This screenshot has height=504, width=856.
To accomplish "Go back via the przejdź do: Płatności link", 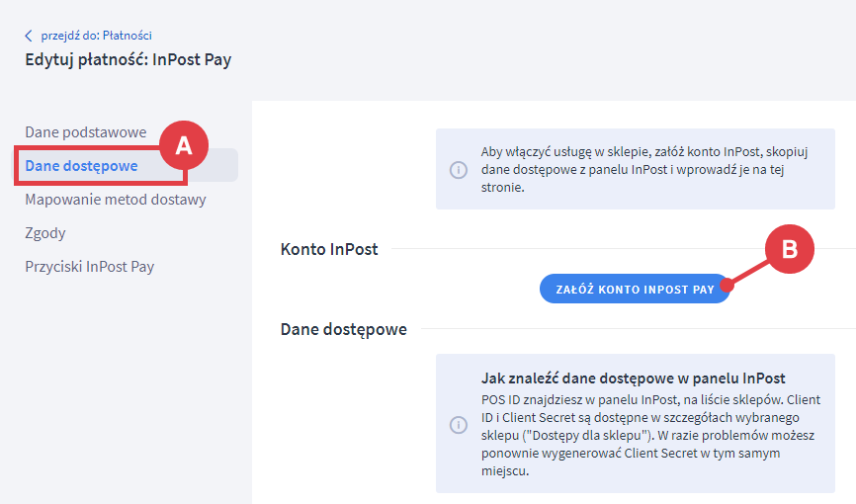I will pyautogui.click(x=96, y=36).
